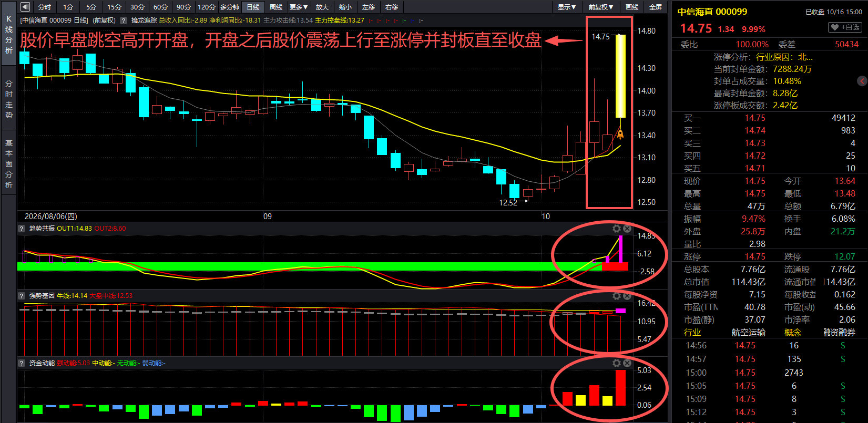Select the 5分 timeframe
This screenshot has width=868, height=423.
click(x=91, y=7)
